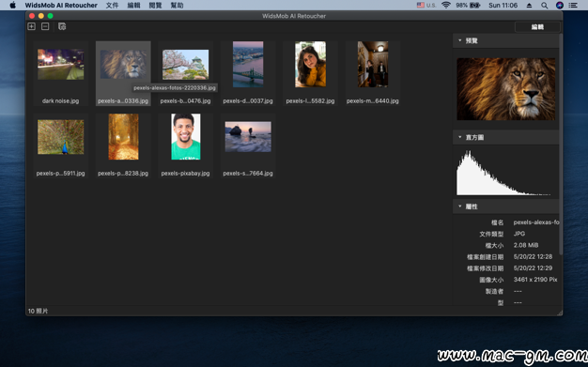This screenshot has width=588, height=367.
Task: Click the Wi-Fi status icon
Action: point(446,6)
